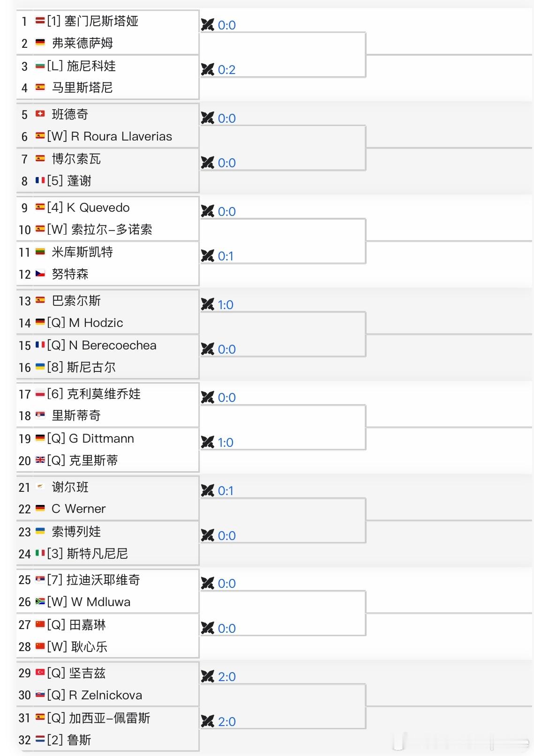Open the 1:0 score for 巴索尔斯 match
The image size is (534, 756).
click(x=226, y=304)
